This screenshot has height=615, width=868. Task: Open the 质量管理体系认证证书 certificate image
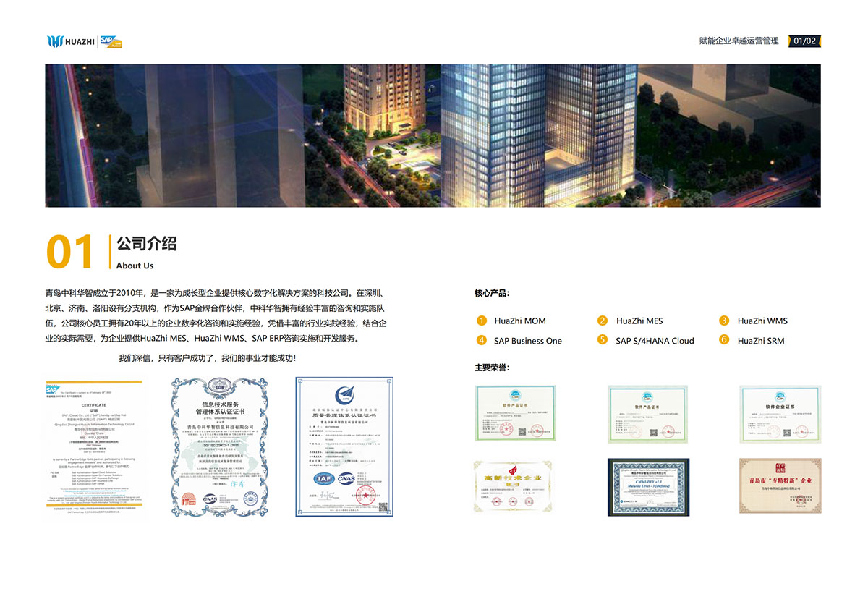coord(344,446)
